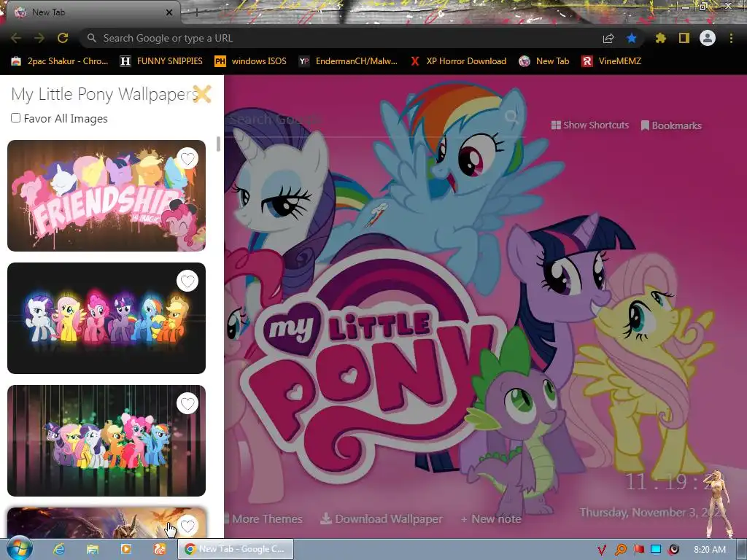Click the network monitor tray icon
The height and width of the screenshot is (560, 747).
pos(656,550)
